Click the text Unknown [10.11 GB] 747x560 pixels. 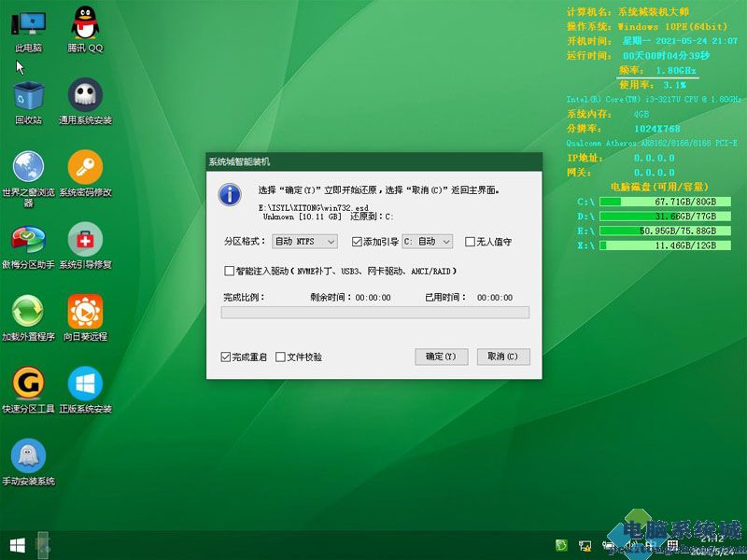tap(302, 217)
